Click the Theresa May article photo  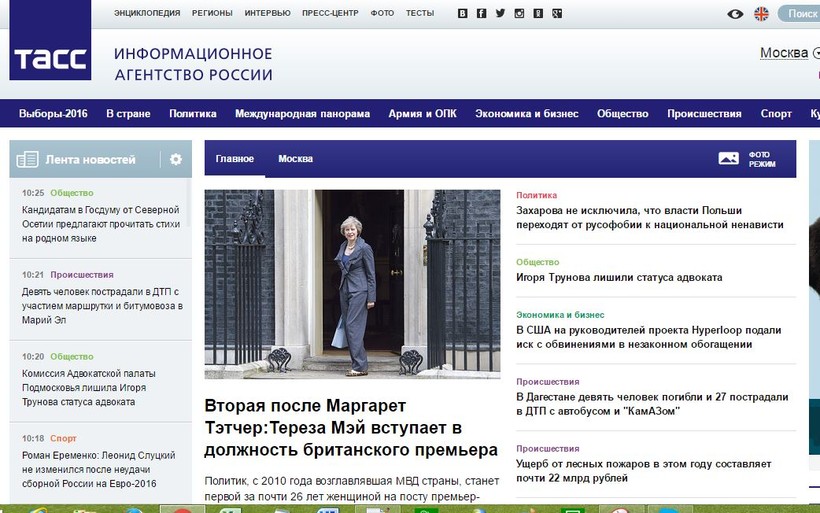coord(352,284)
